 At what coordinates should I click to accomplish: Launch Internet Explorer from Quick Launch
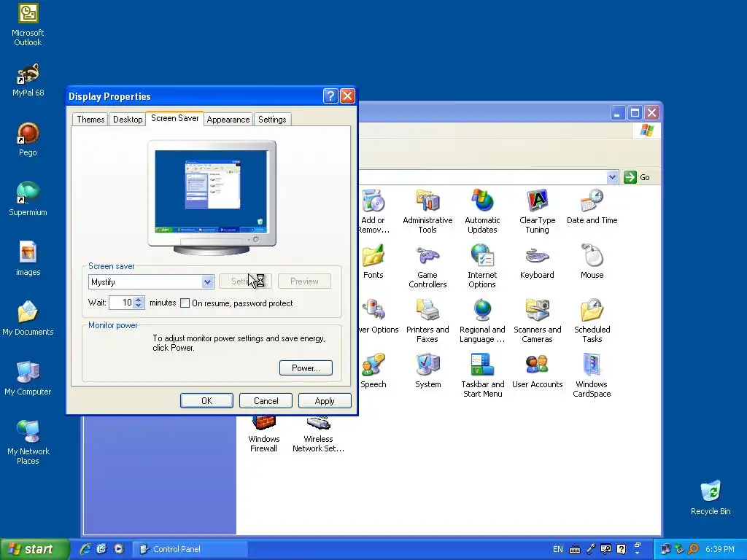tap(85, 549)
